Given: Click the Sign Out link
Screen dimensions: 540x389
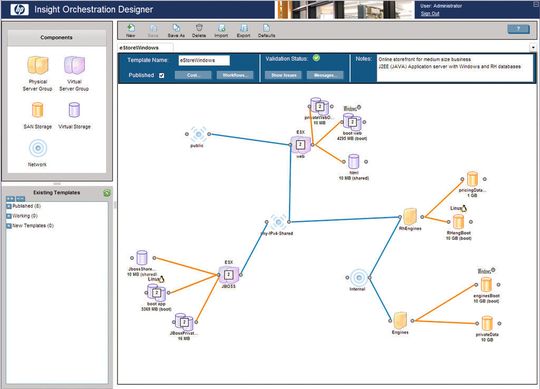Looking at the screenshot, I should [x=430, y=13].
